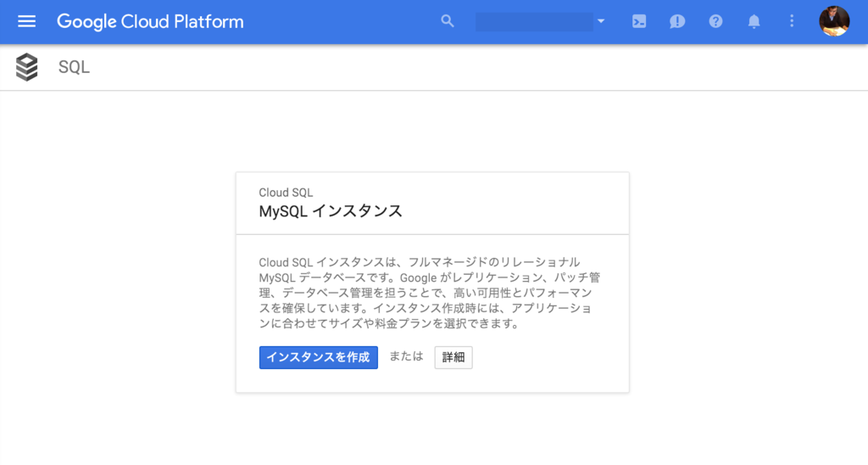Open the hamburger navigation menu

pyautogui.click(x=26, y=21)
